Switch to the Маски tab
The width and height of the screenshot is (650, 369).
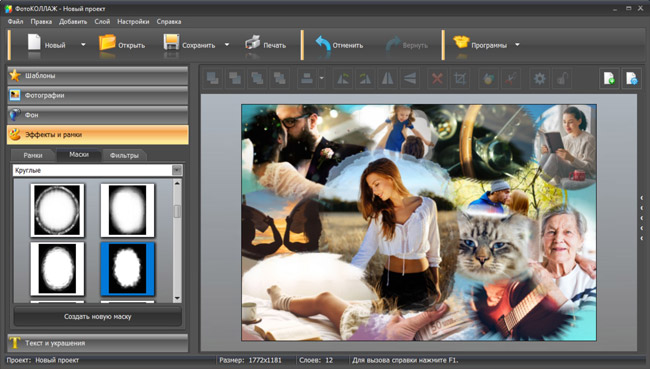click(x=79, y=154)
